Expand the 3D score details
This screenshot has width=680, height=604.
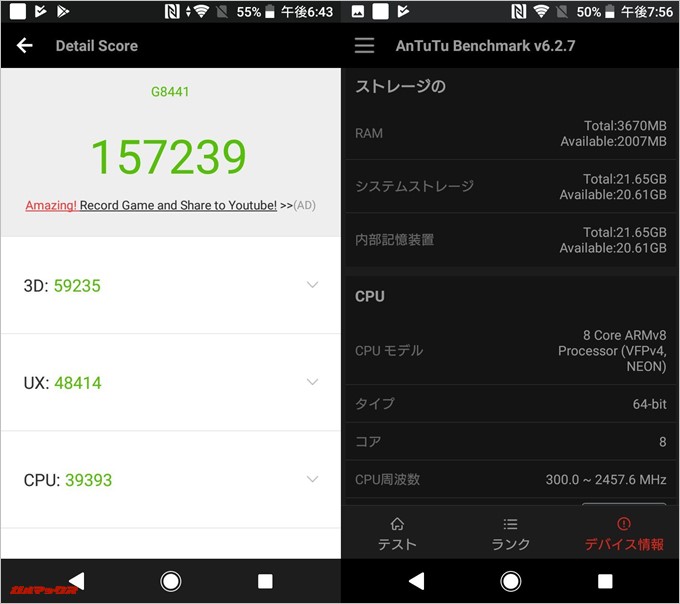(x=312, y=285)
